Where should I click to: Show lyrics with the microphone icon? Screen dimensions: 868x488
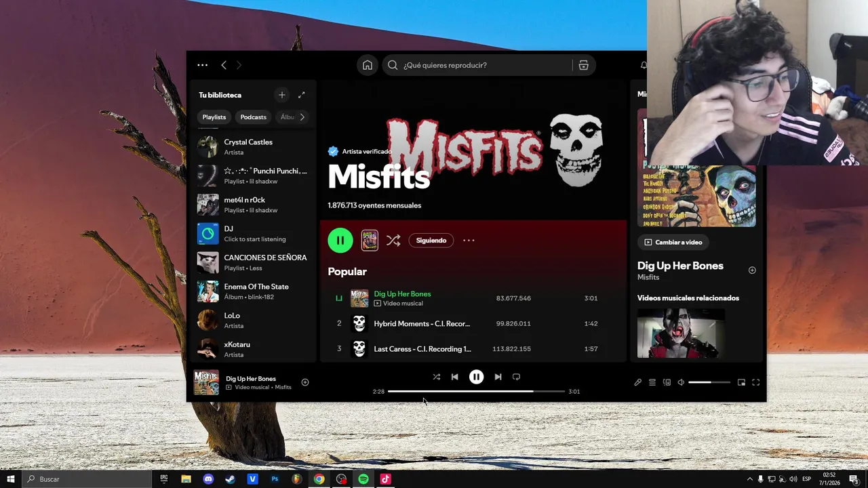(638, 382)
